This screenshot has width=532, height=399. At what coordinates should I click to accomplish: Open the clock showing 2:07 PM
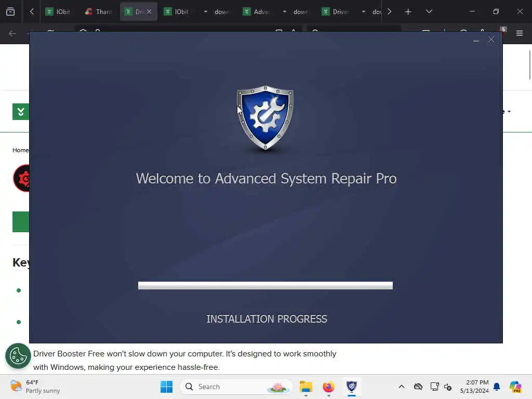coord(474,387)
